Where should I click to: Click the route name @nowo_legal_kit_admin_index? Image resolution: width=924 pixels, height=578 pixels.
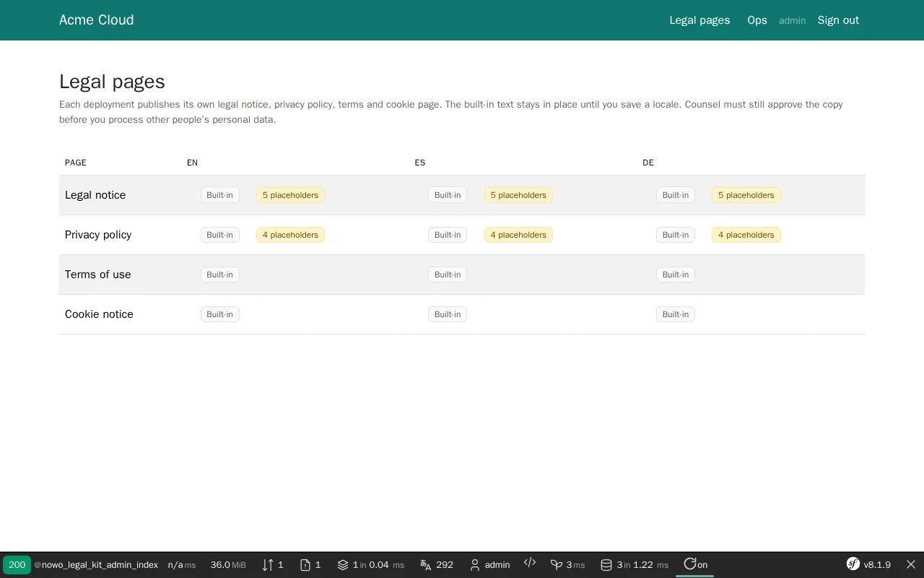click(x=96, y=565)
